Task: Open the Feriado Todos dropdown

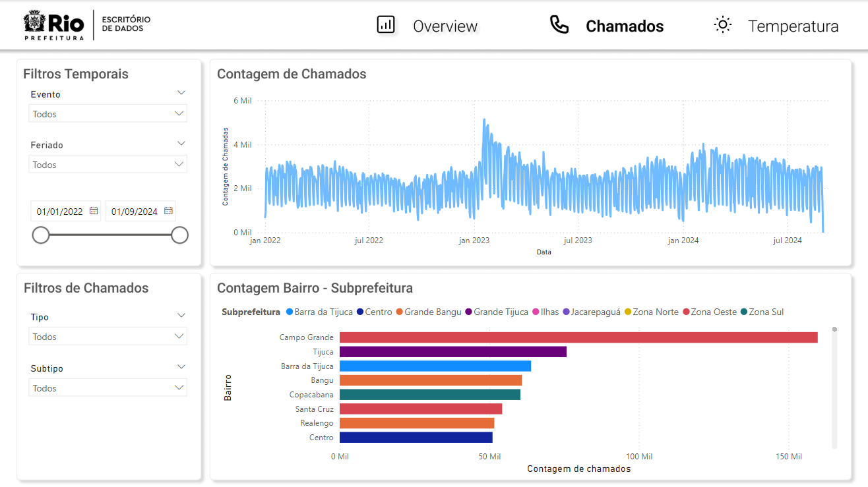Action: pos(108,164)
